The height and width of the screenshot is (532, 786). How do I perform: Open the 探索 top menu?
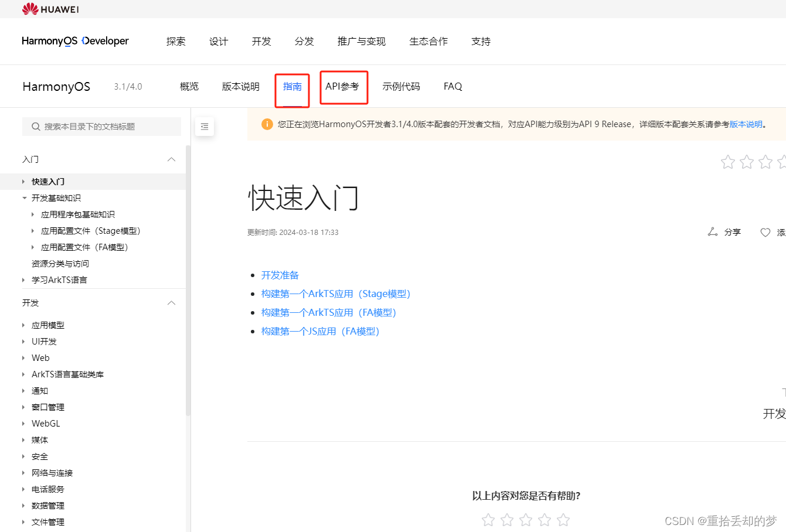[x=176, y=41]
